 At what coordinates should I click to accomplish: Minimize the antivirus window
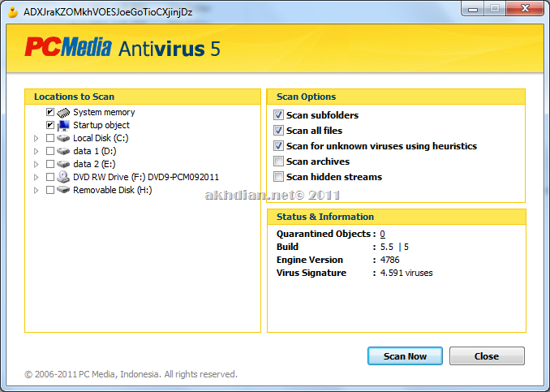[474, 11]
